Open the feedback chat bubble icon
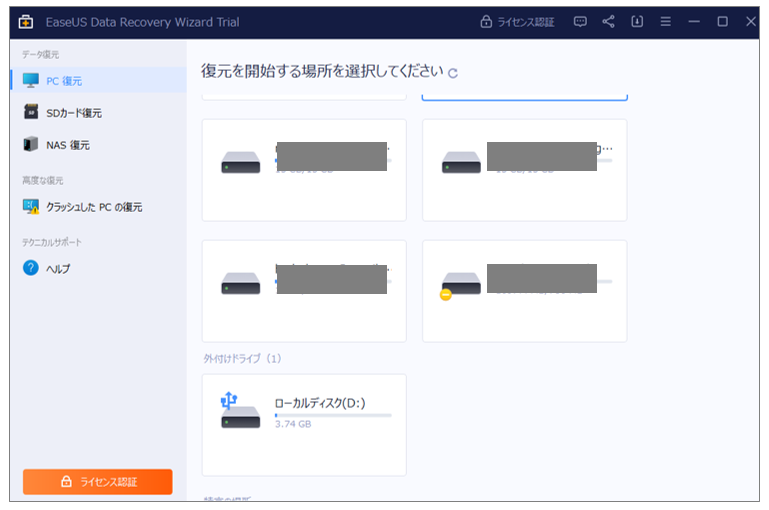Image resolution: width=769 pixels, height=510 pixels. [580, 22]
